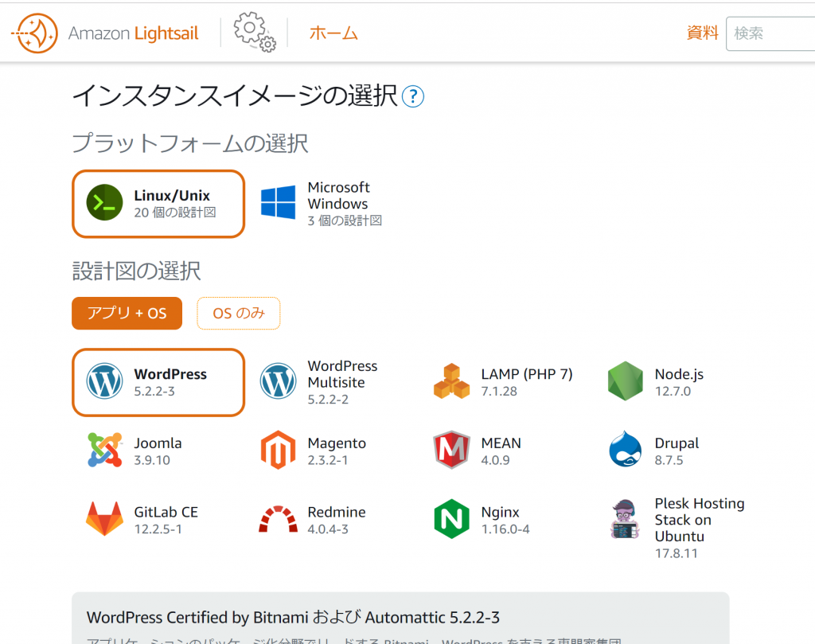Click the Plesk Hosting Stack on Ubuntu label

(x=700, y=520)
